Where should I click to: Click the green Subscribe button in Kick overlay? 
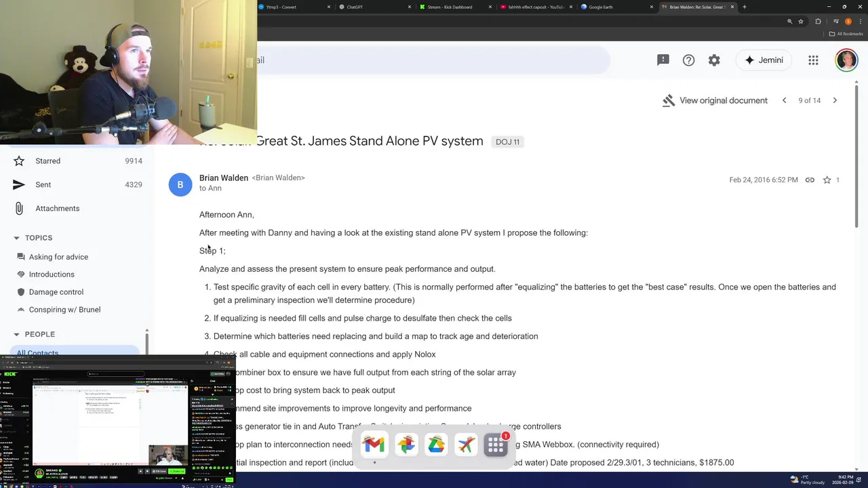point(177,472)
